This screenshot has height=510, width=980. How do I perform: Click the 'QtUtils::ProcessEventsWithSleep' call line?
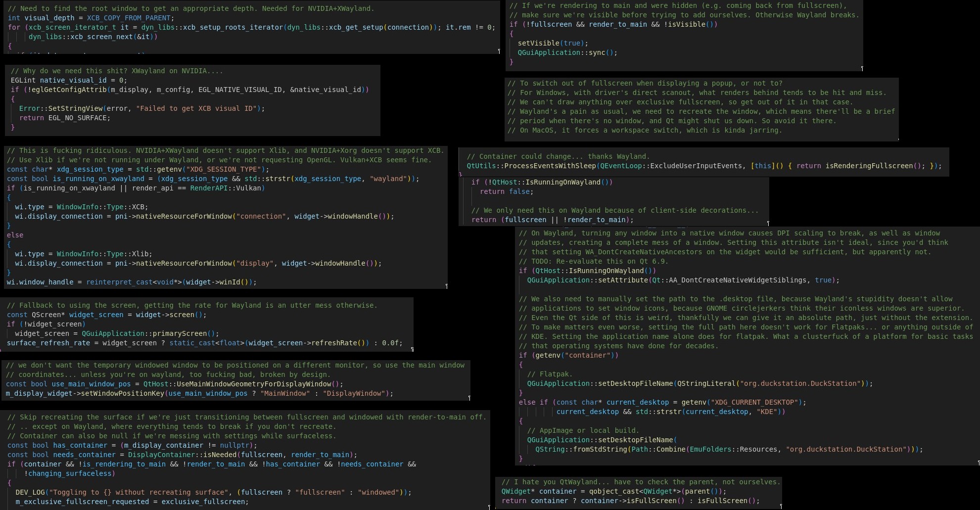704,166
